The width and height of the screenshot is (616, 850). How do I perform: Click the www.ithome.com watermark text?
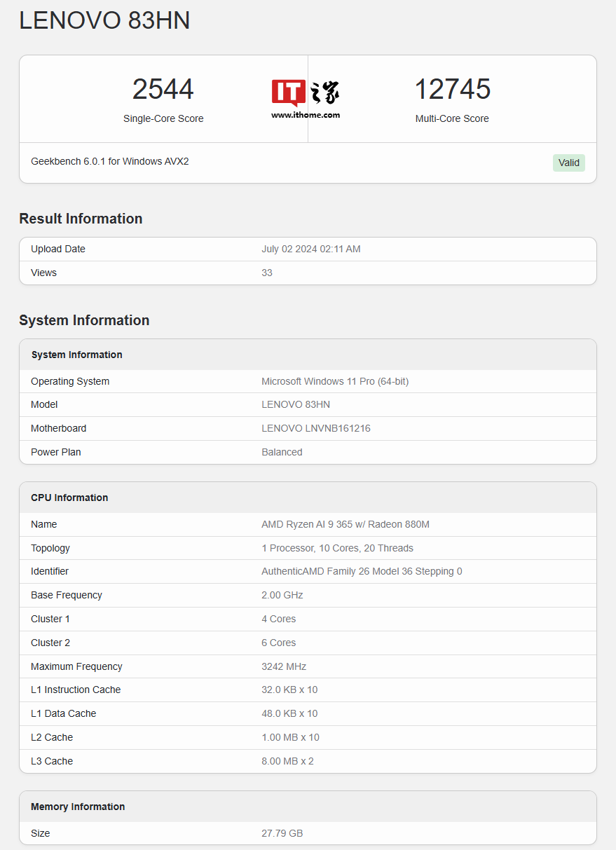[x=306, y=115]
